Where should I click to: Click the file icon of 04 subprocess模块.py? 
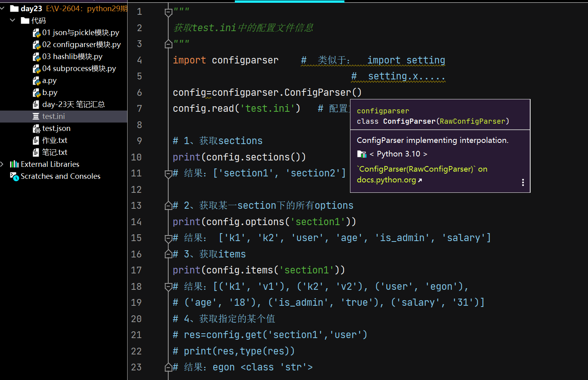pos(36,69)
